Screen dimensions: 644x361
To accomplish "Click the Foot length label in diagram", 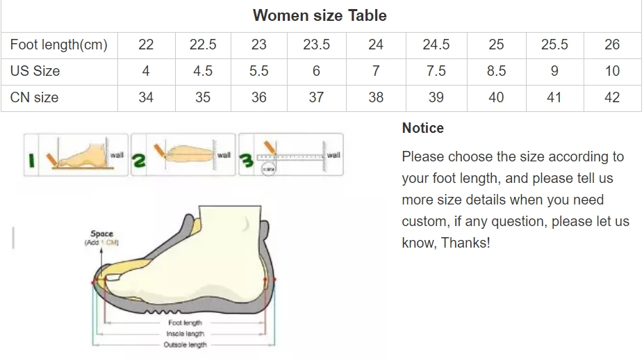I will (185, 323).
